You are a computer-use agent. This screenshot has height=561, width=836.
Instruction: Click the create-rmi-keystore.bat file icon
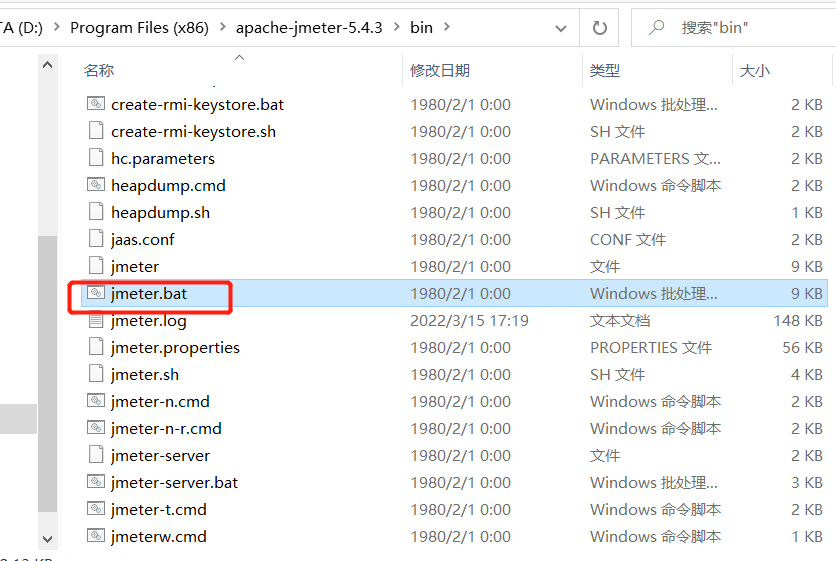pos(96,103)
